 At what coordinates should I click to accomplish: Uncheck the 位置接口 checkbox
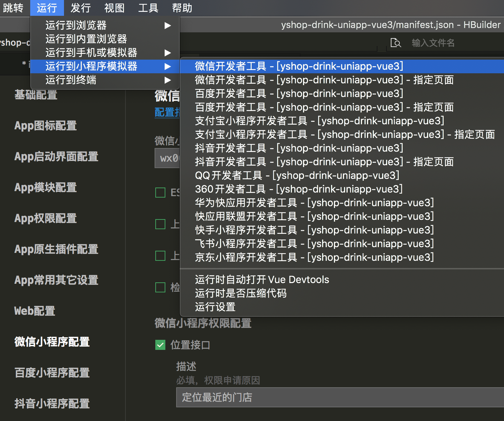tap(160, 345)
